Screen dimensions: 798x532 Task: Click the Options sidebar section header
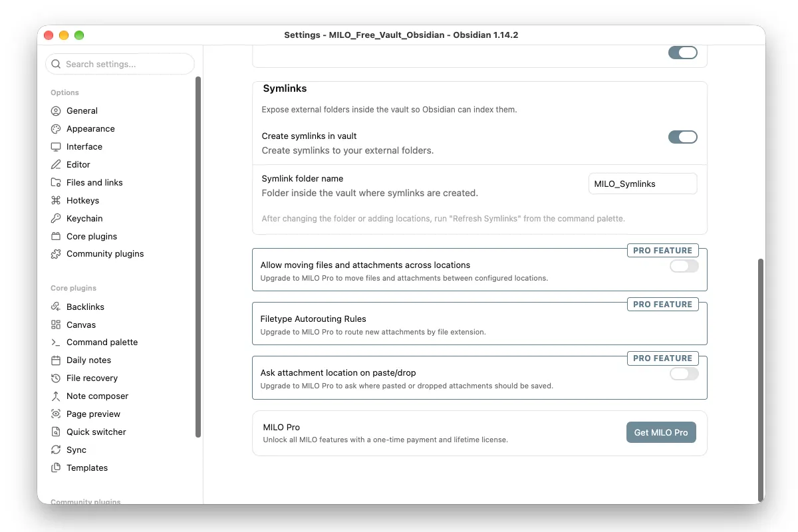(x=65, y=93)
